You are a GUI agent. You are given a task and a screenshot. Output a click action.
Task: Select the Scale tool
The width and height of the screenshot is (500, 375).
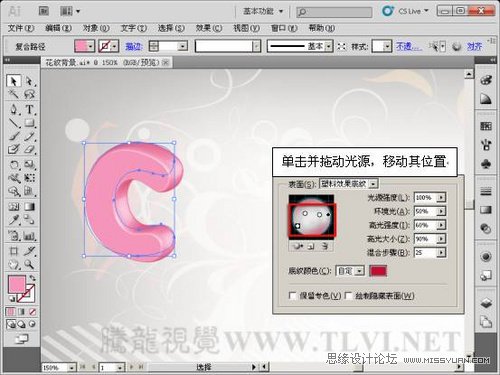29,164
